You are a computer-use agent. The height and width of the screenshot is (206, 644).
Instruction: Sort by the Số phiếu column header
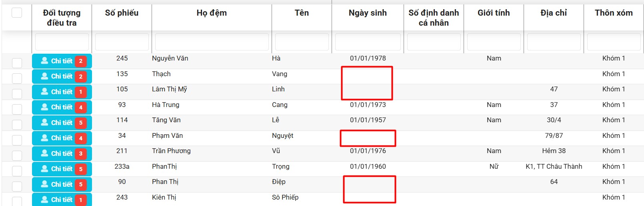(122, 13)
